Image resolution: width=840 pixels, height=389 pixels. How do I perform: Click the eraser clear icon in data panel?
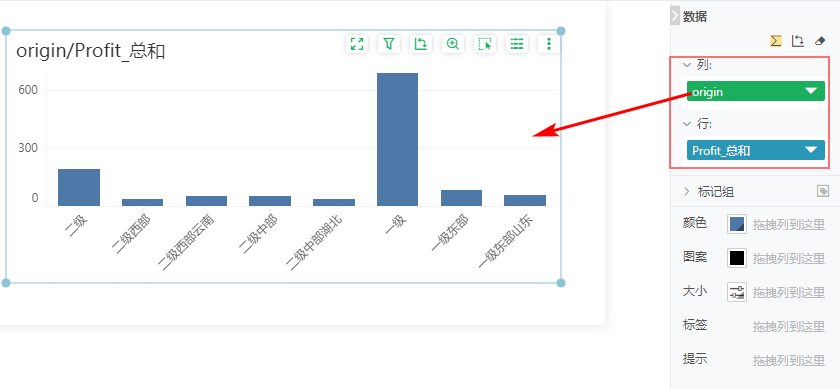820,41
